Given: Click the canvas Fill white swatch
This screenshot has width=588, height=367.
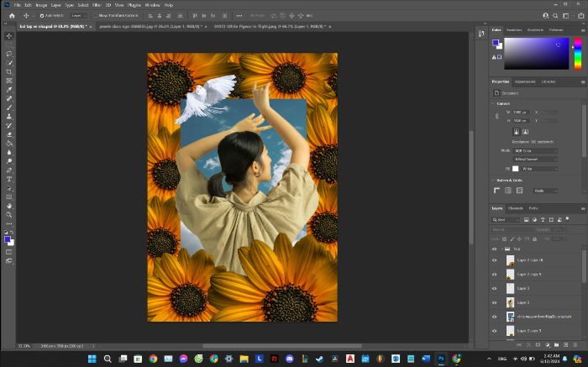Looking at the screenshot, I should (516, 169).
